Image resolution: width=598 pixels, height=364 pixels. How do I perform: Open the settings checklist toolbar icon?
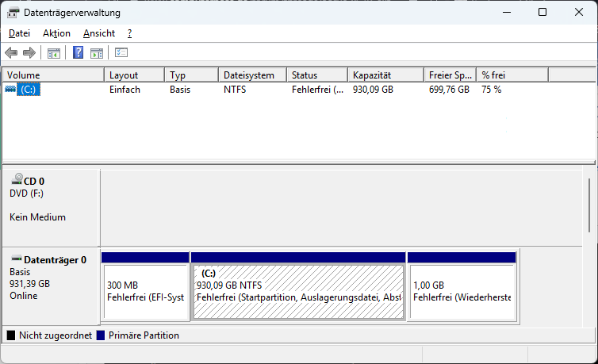(x=121, y=52)
